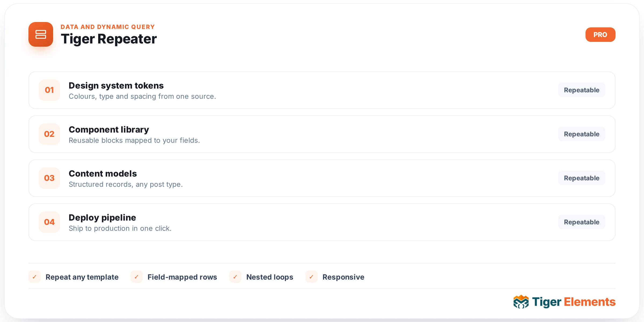Click Repeatable tag on Design system tokens
The height and width of the screenshot is (322, 644).
581,90
